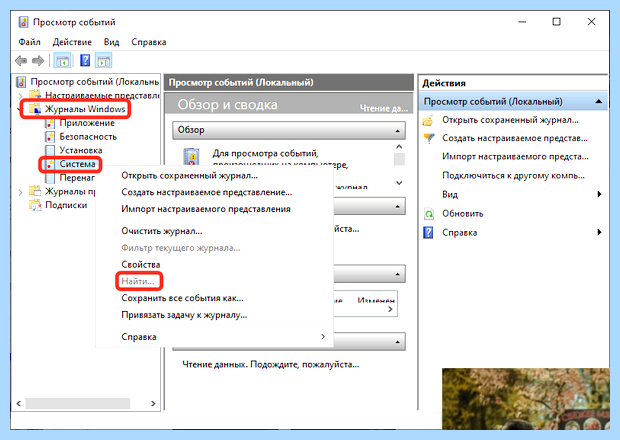Collapse the Actions Просмотр событий (Локальный) header

click(x=599, y=102)
